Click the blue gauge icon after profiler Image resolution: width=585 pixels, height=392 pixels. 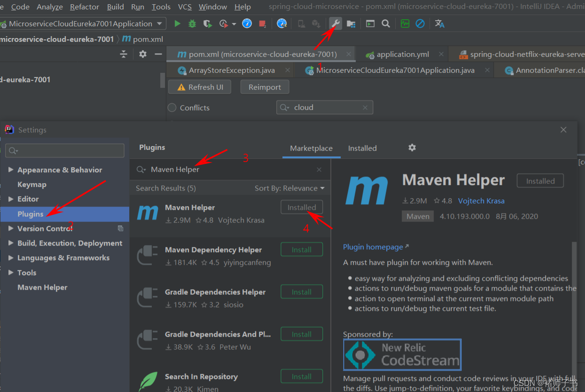click(x=247, y=23)
